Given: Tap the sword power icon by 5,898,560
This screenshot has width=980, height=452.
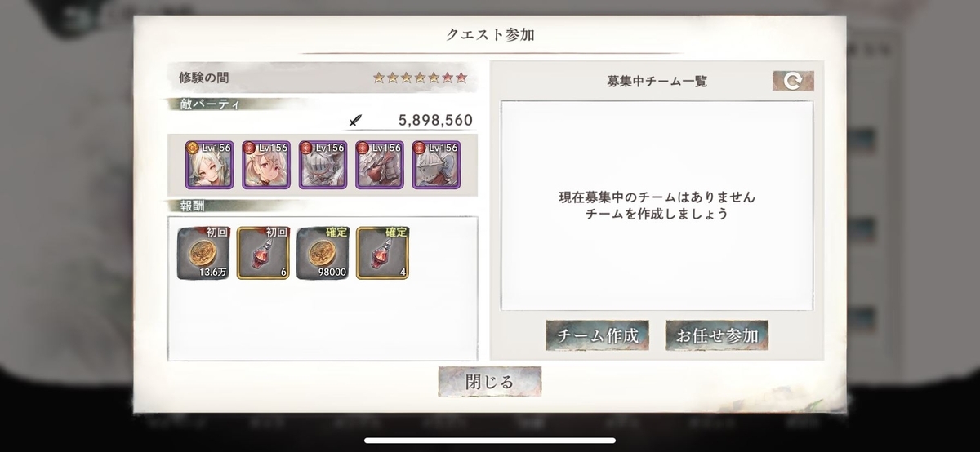Looking at the screenshot, I should (355, 121).
